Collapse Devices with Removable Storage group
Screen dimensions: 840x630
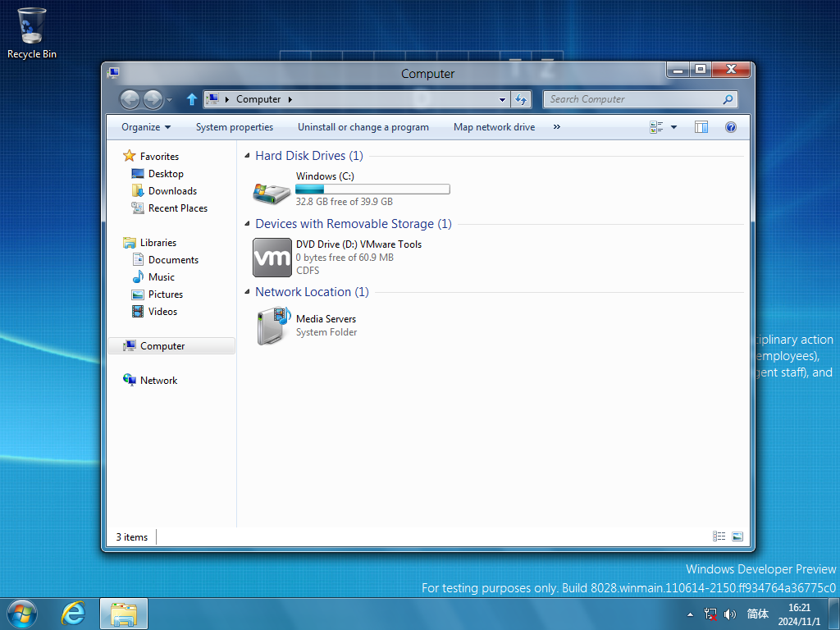tap(247, 224)
